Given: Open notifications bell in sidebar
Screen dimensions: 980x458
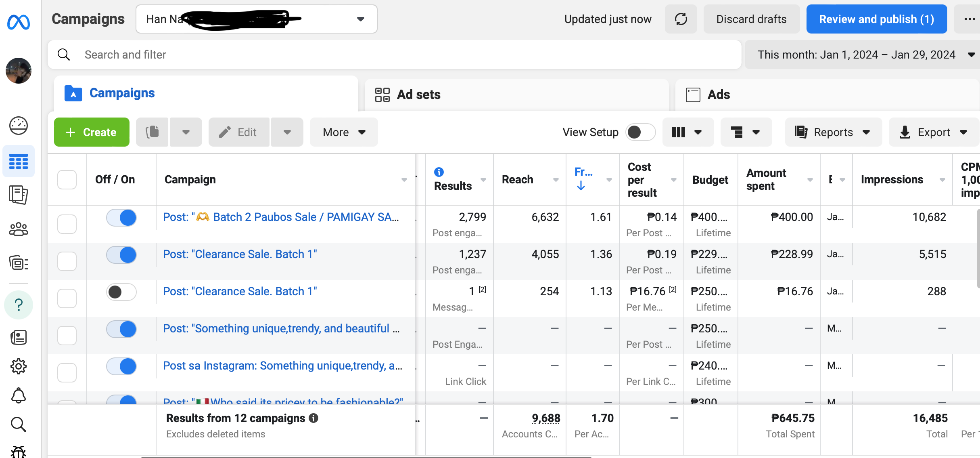Looking at the screenshot, I should point(19,395).
